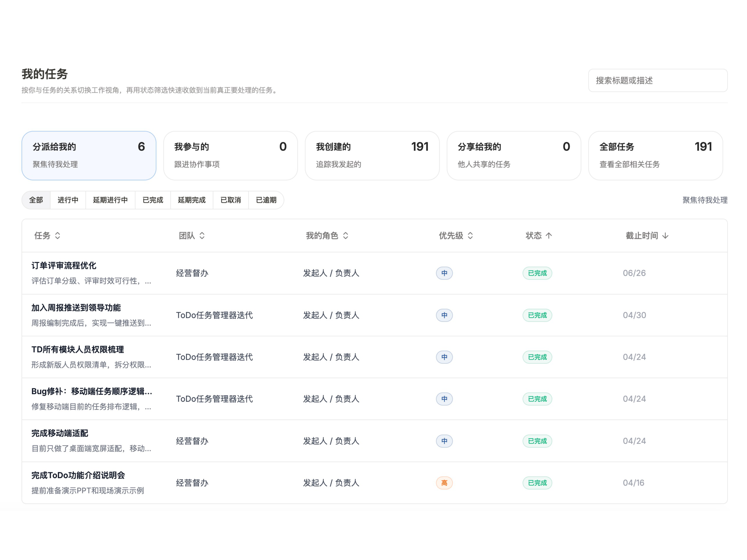The width and height of the screenshot is (747, 560).
Task: Toggle the 状态 ascending arrow
Action: (x=549, y=236)
